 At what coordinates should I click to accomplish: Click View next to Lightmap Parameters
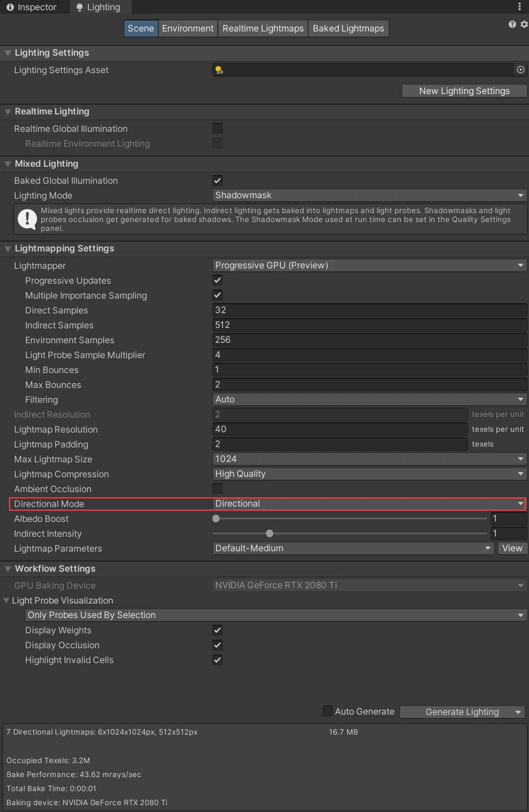512,548
